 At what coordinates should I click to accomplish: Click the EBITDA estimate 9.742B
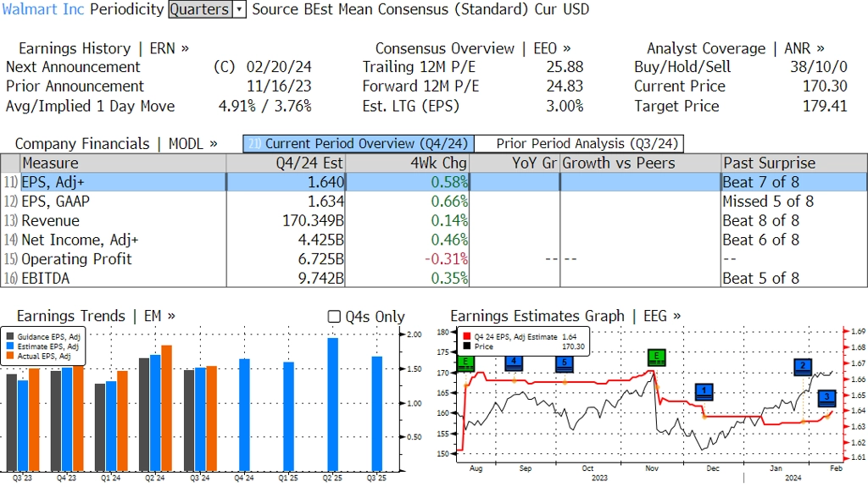click(320, 279)
